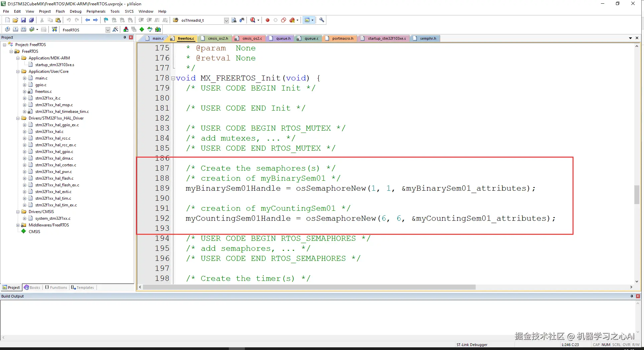Screen dimensions: 644x350
Task: Click the Disable all breakpoints icon
Action: tap(284, 20)
